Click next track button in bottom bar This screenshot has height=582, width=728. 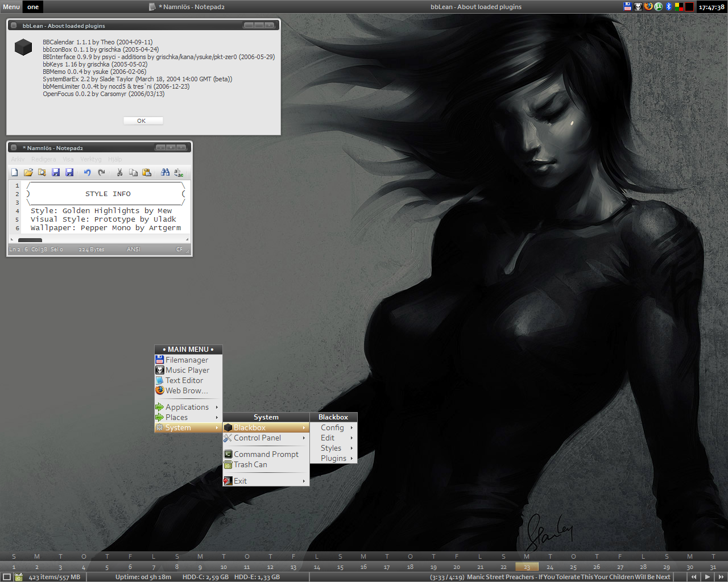pyautogui.click(x=721, y=577)
